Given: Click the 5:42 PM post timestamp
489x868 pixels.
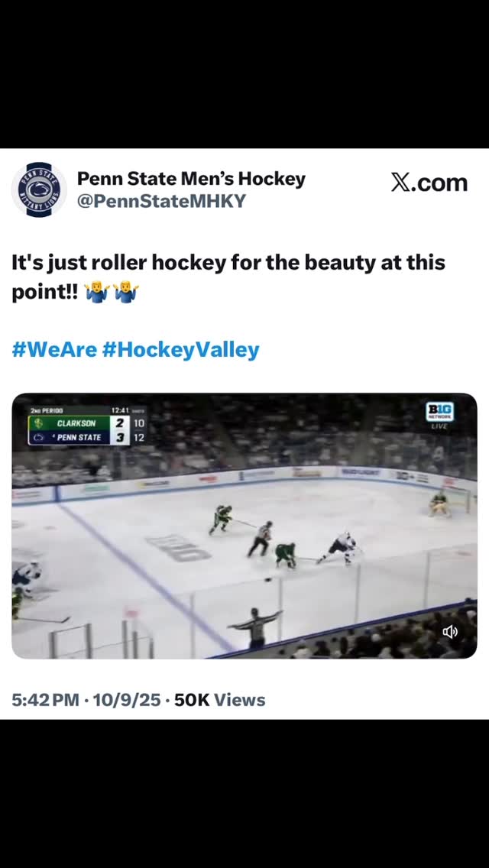Looking at the screenshot, I should tap(45, 700).
